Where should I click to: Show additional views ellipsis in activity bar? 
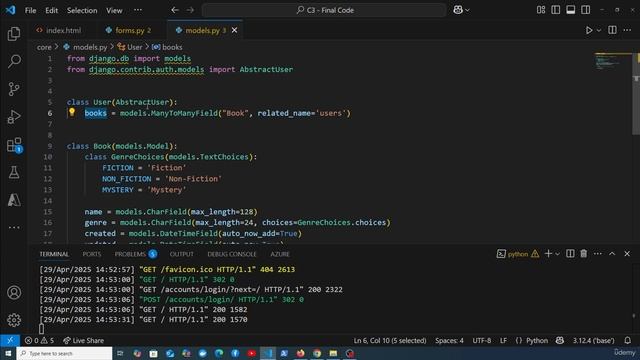point(14,227)
